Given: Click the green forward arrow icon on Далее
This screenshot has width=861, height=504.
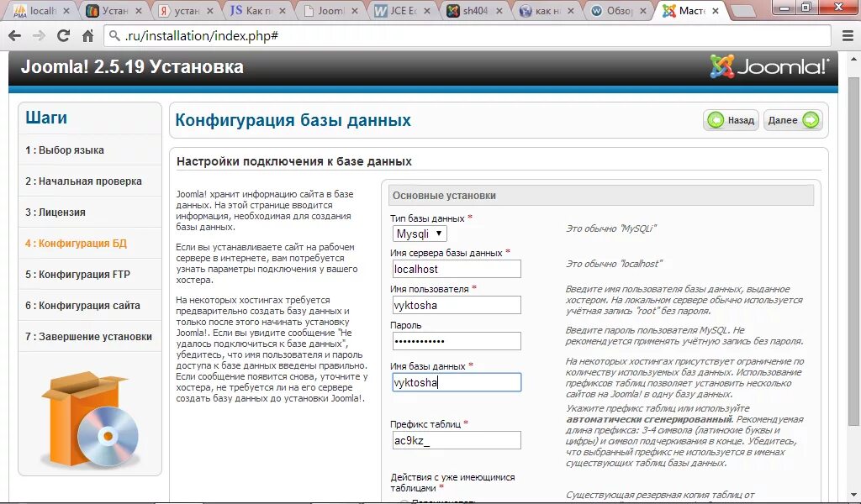Looking at the screenshot, I should click(811, 120).
